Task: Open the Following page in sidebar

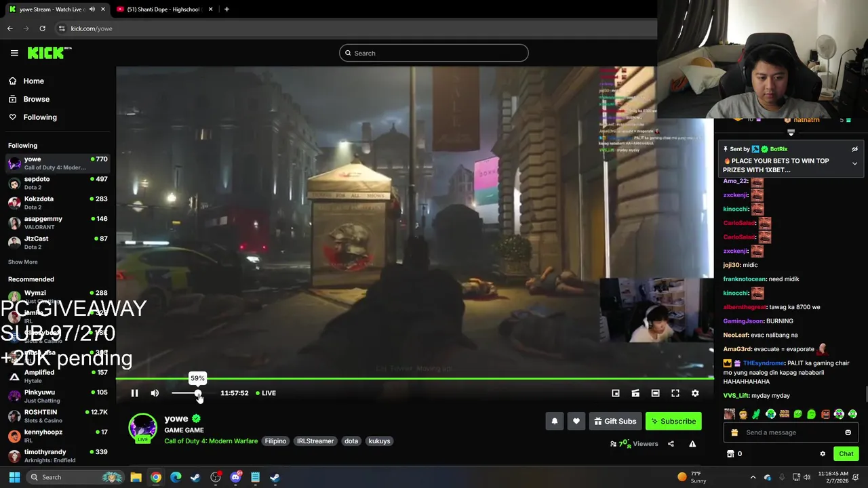Action: click(40, 117)
